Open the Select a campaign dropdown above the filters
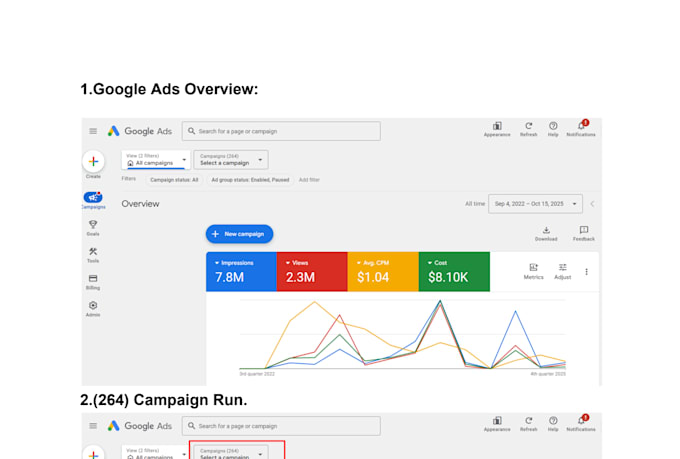680x459 pixels. tap(231, 160)
